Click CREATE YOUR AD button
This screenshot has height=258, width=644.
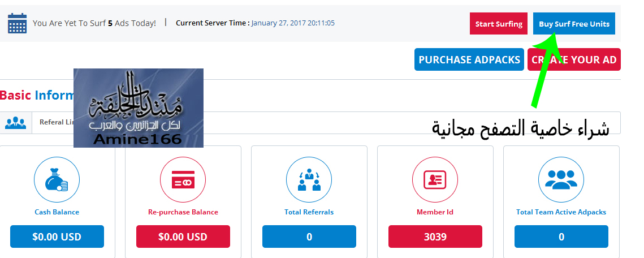(574, 59)
